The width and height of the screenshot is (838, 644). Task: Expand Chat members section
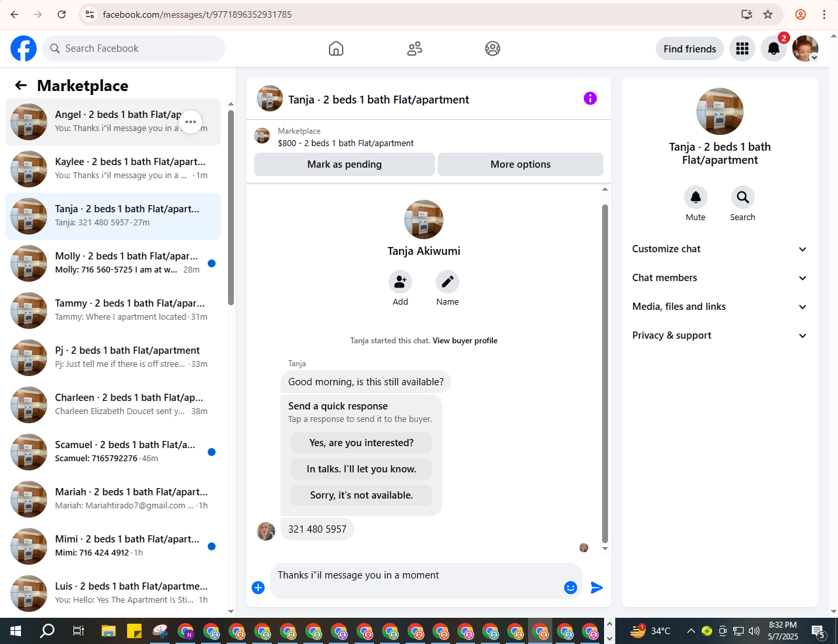[x=719, y=278]
